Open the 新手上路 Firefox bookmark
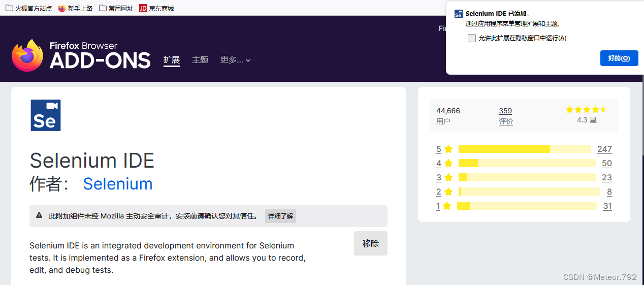The width and height of the screenshot is (644, 285). (75, 8)
